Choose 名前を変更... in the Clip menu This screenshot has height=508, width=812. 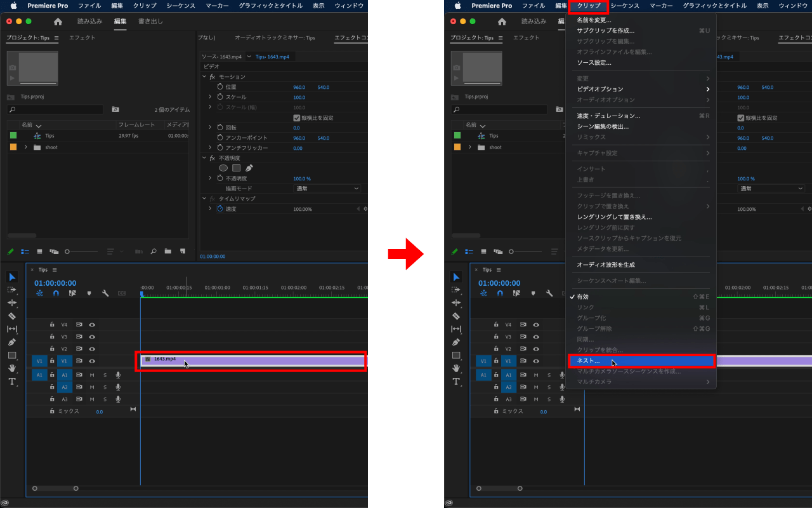641,20
